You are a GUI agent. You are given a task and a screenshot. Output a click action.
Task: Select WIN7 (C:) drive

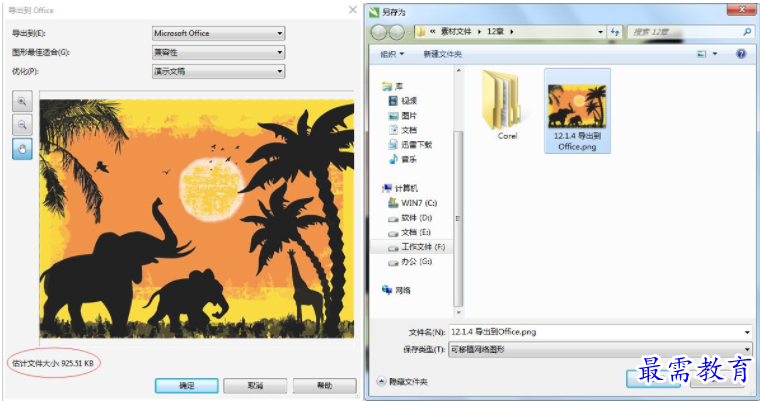point(412,203)
